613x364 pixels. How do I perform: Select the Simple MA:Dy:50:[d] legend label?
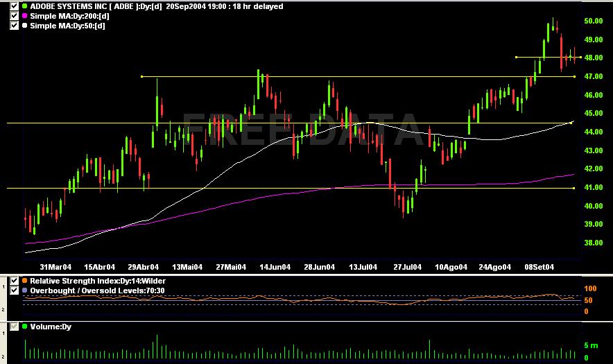[68, 26]
